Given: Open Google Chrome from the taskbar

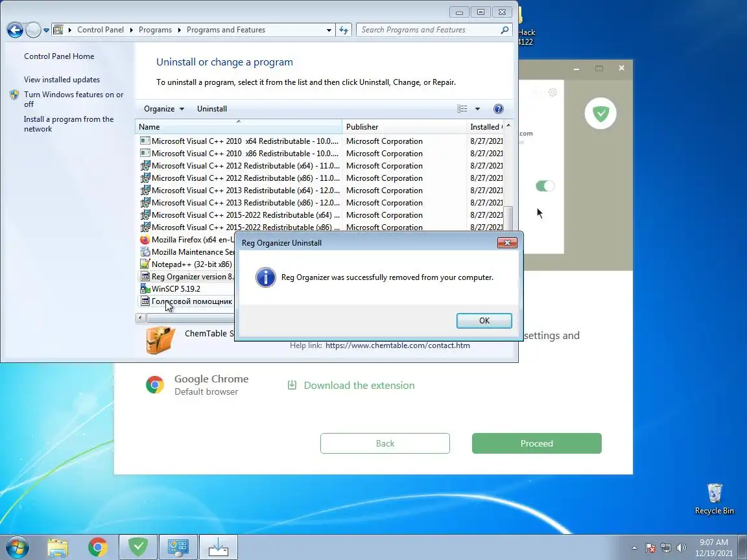Looking at the screenshot, I should pyautogui.click(x=98, y=548).
